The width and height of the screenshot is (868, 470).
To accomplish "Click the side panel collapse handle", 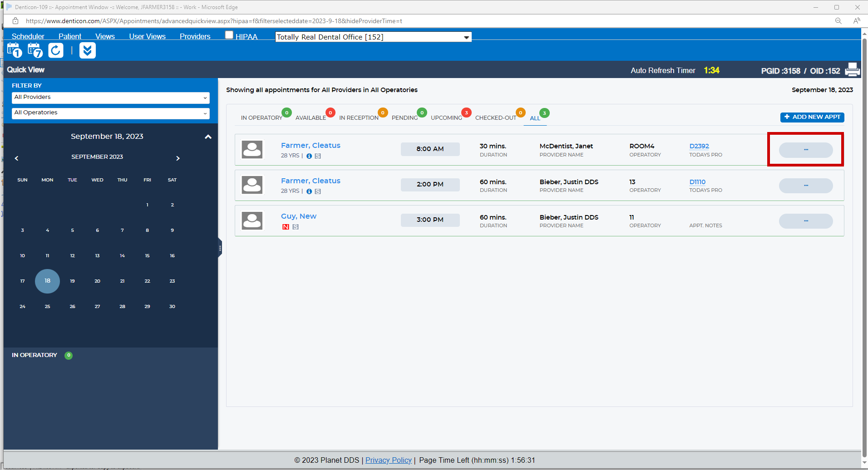I will click(x=220, y=248).
